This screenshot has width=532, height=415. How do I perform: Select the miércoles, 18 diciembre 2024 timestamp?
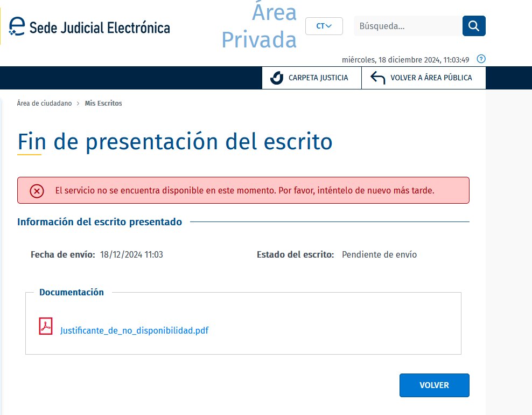click(405, 60)
